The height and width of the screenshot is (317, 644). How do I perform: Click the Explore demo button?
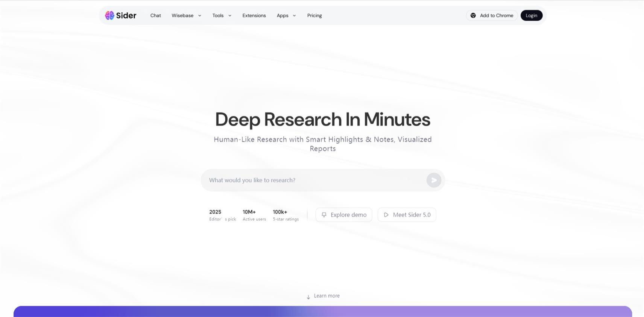tap(344, 215)
